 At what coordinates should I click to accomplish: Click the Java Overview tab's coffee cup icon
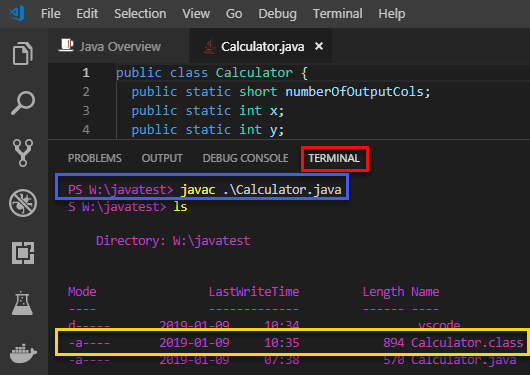point(66,45)
